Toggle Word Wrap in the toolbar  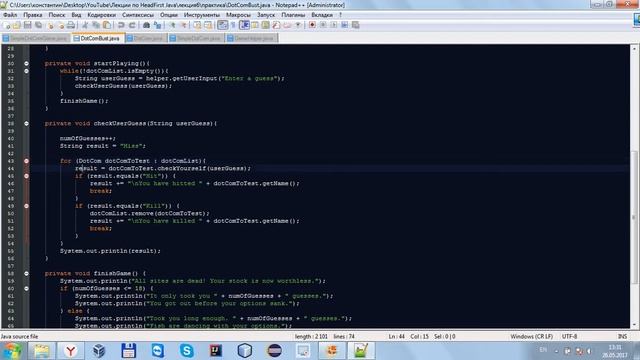click(222, 25)
